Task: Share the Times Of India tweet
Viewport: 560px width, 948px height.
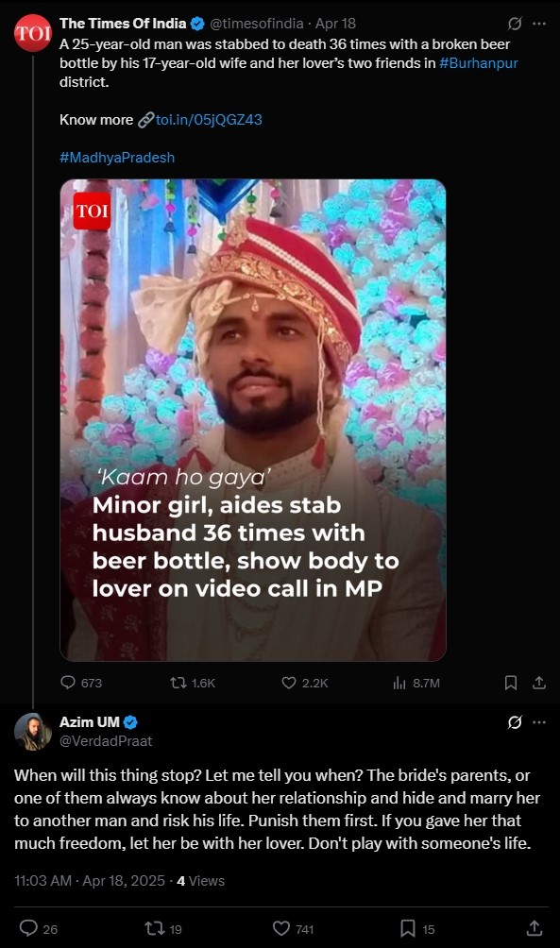Action: point(539,683)
